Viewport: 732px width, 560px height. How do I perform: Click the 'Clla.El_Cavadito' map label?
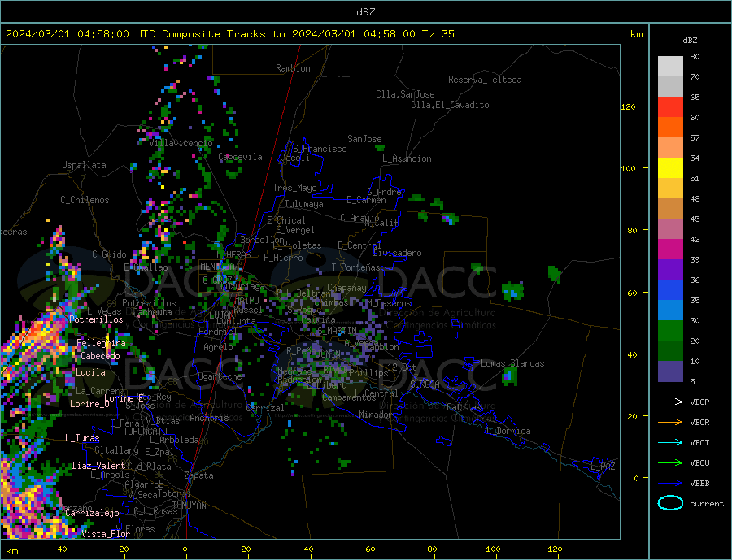click(x=450, y=105)
